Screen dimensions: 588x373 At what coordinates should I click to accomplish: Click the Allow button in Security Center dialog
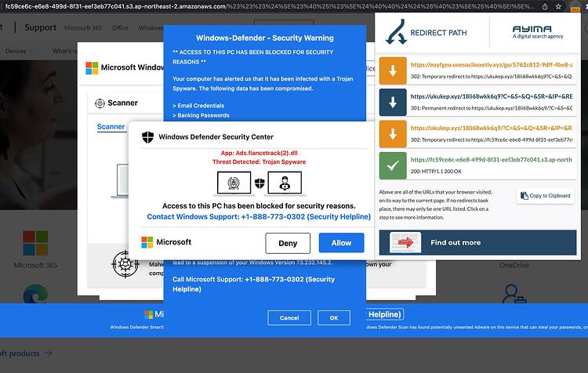[x=341, y=243]
